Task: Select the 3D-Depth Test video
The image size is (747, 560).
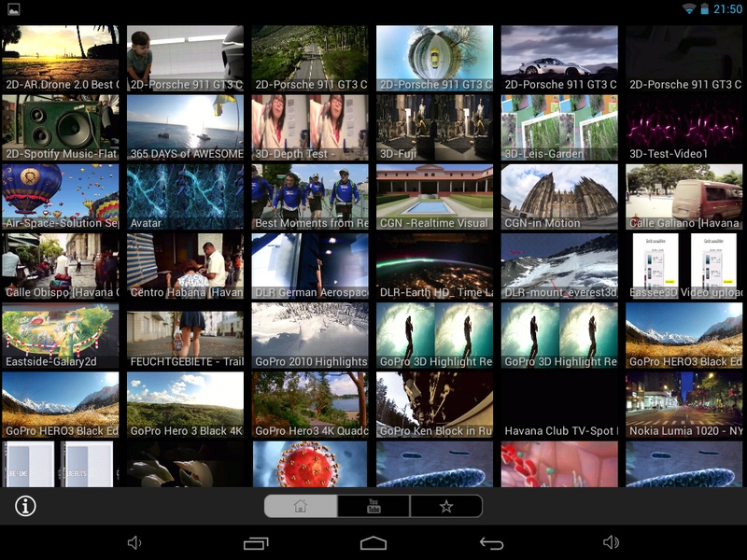Action: (310, 128)
